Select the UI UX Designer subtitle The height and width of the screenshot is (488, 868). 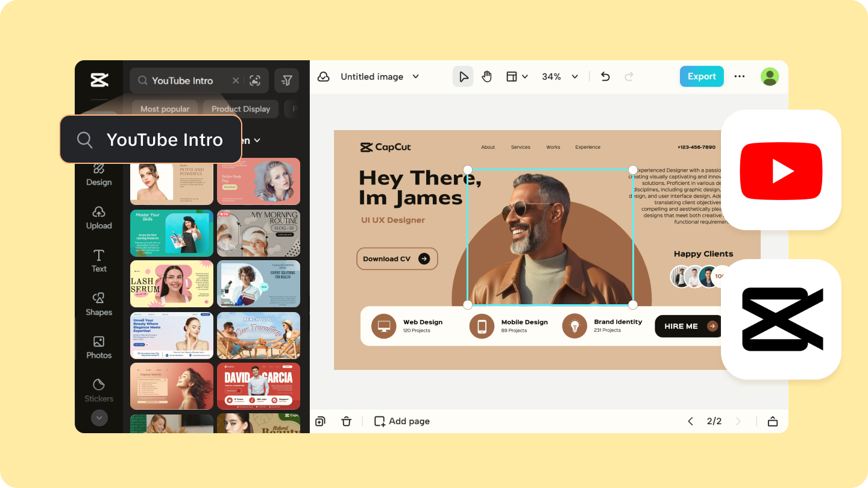[x=393, y=220]
